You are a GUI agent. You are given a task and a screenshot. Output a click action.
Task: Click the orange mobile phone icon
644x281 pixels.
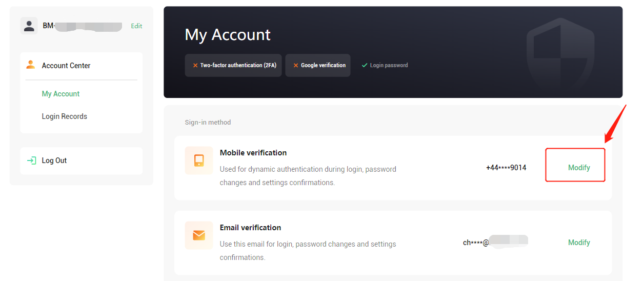[199, 160]
